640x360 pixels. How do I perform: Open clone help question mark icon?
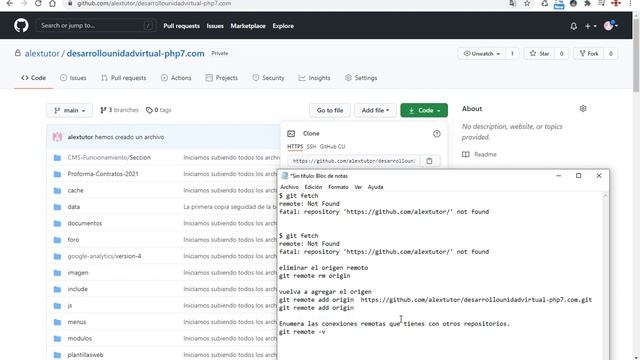pos(437,134)
